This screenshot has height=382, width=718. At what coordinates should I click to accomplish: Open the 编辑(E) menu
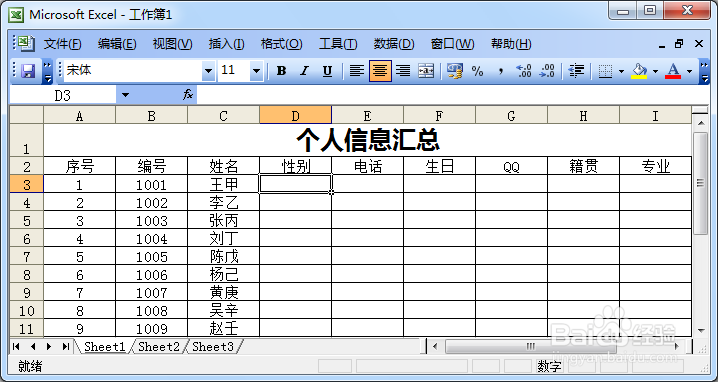coord(117,44)
